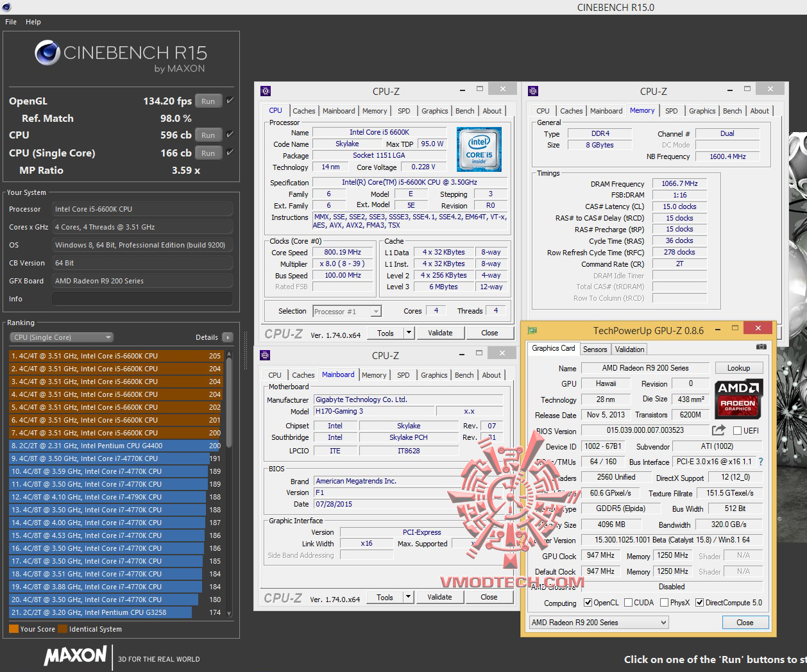This screenshot has height=672, width=807.
Task: Open the AMD Radeon R9 200 Series GPU selector
Action: coord(599,622)
